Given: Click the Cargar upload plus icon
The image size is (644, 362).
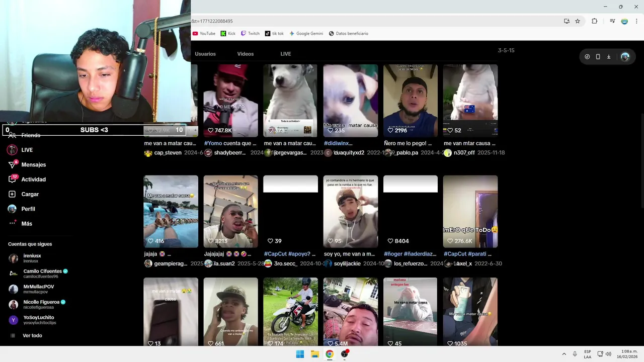Looking at the screenshot, I should [x=12, y=194].
